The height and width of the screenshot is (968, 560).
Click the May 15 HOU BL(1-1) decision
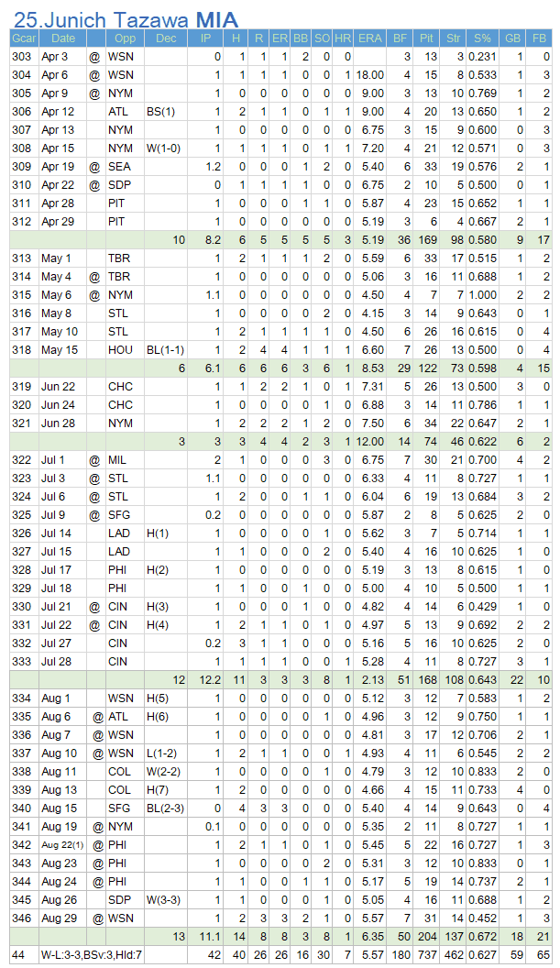pyautogui.click(x=166, y=350)
